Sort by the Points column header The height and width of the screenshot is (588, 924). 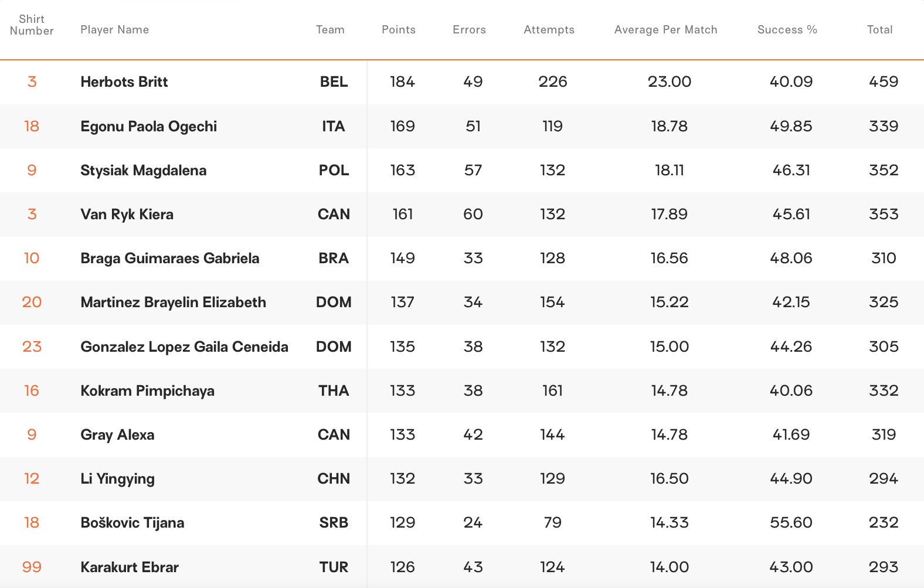coord(398,30)
